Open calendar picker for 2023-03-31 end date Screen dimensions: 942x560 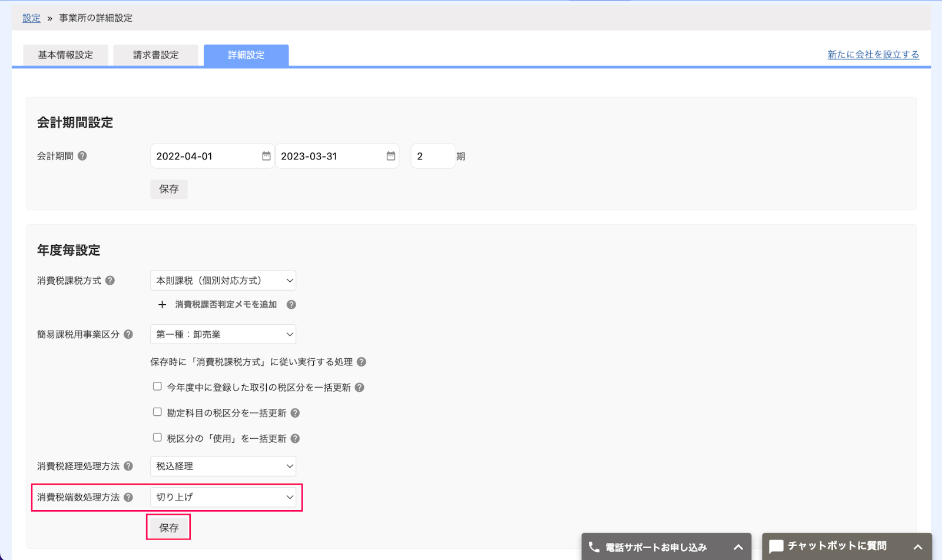click(x=391, y=156)
